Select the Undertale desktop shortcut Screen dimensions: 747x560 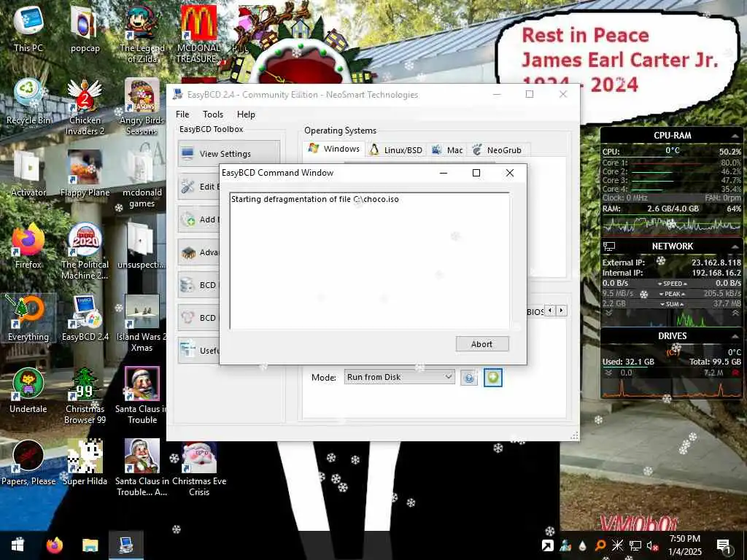pos(28,391)
